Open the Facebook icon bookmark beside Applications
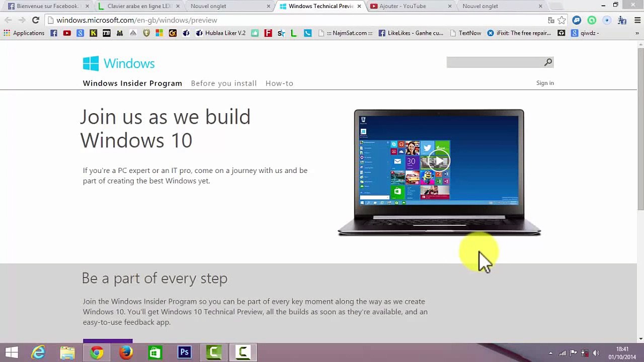 coord(54,33)
